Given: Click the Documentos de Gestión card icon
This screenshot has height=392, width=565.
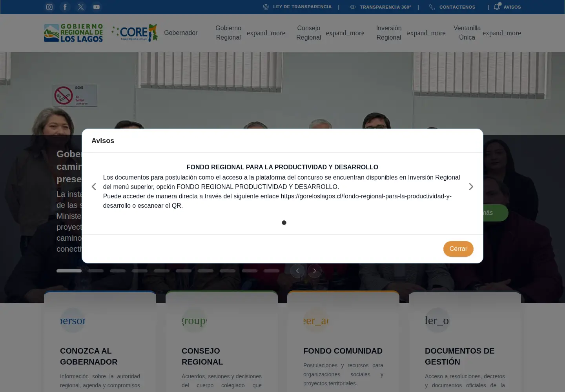Looking at the screenshot, I should pyautogui.click(x=437, y=320).
